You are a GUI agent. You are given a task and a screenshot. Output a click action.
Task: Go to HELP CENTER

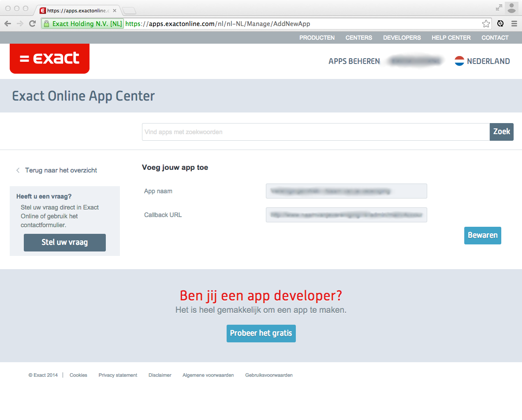point(451,37)
